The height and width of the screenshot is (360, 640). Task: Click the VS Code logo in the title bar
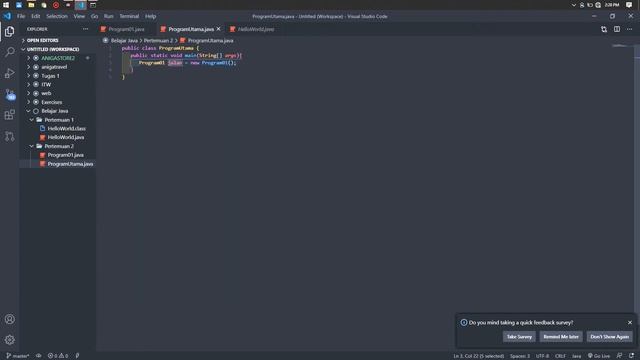point(7,16)
